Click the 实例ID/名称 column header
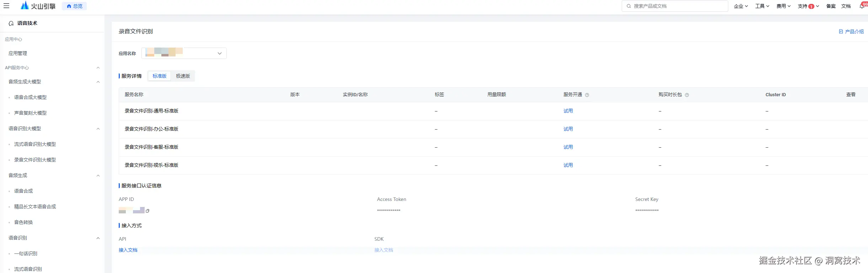This screenshot has width=868, height=273. point(355,95)
